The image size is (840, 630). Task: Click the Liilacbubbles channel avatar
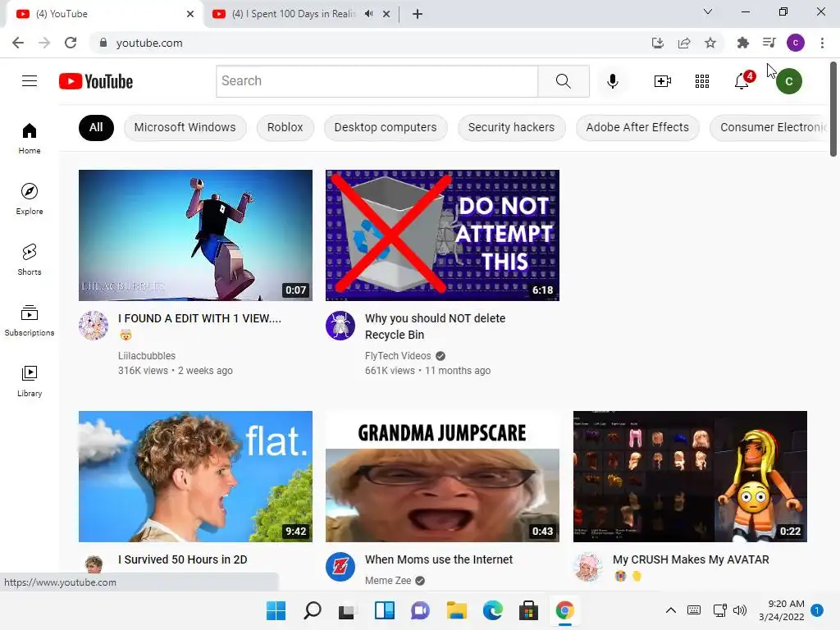click(94, 326)
